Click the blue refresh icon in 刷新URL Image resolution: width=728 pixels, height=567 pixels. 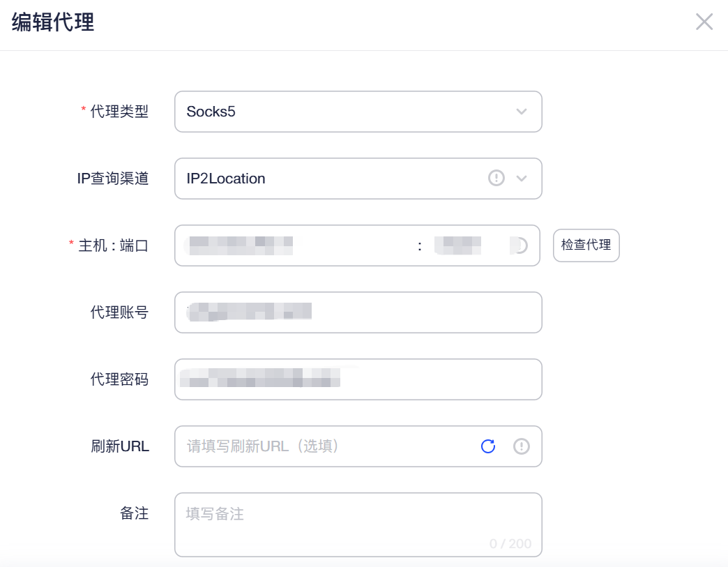click(x=488, y=446)
